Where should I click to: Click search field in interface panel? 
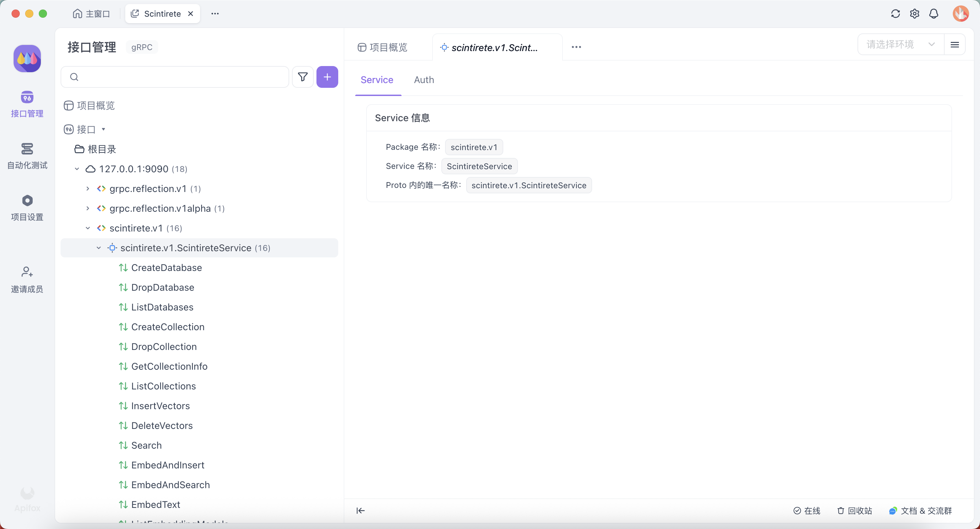point(175,77)
